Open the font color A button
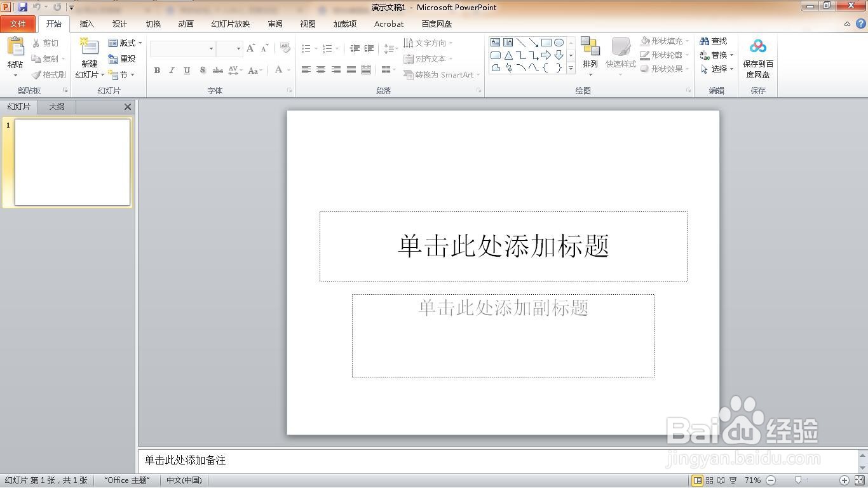This screenshot has width=868, height=488. [x=282, y=71]
